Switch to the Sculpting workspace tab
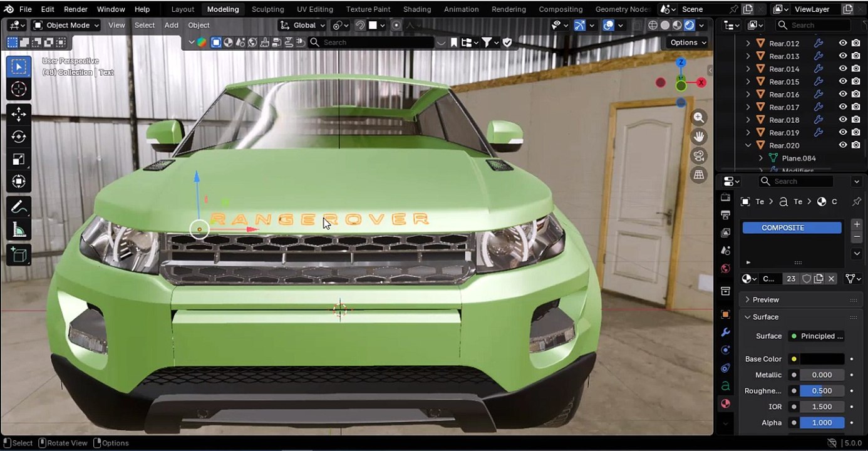This screenshot has width=868, height=451. (x=267, y=9)
